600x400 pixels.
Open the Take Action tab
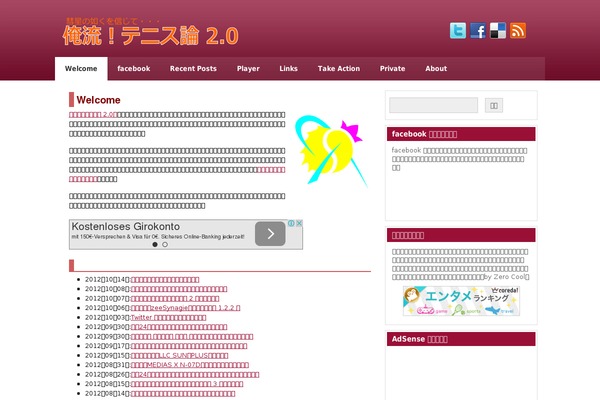(339, 69)
